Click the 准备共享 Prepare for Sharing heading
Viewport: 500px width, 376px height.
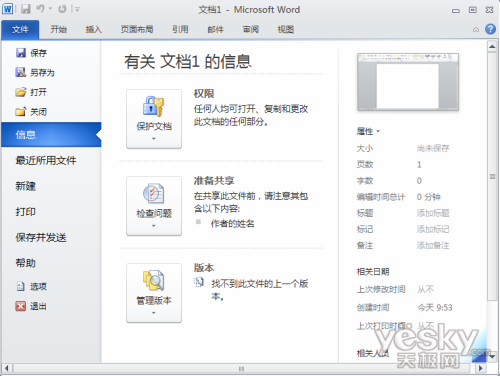tap(214, 181)
